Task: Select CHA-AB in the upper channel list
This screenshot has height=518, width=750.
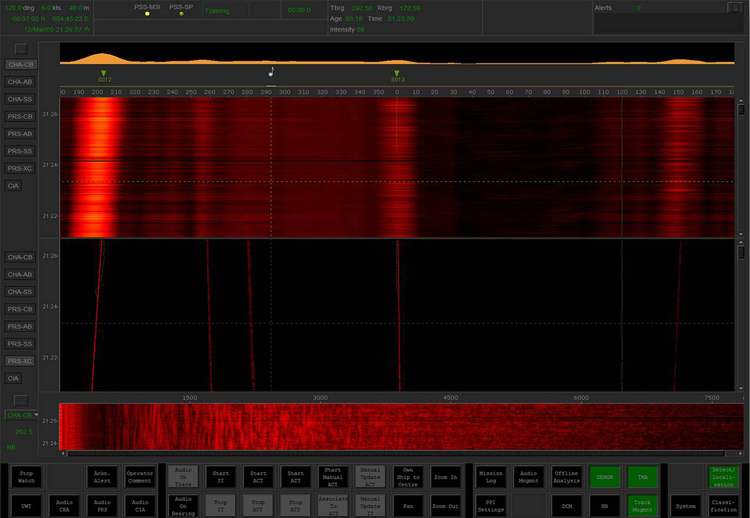Action: click(x=20, y=82)
